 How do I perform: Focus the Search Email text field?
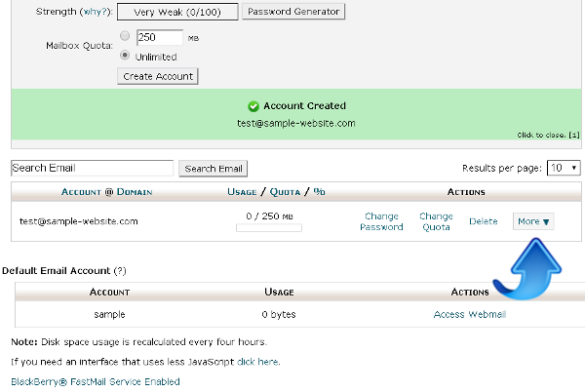tap(92, 168)
